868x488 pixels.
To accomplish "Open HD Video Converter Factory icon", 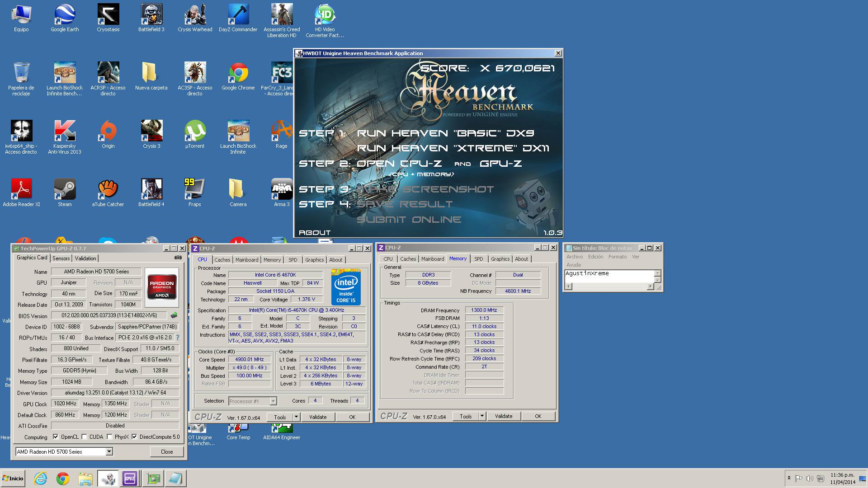I will (325, 21).
